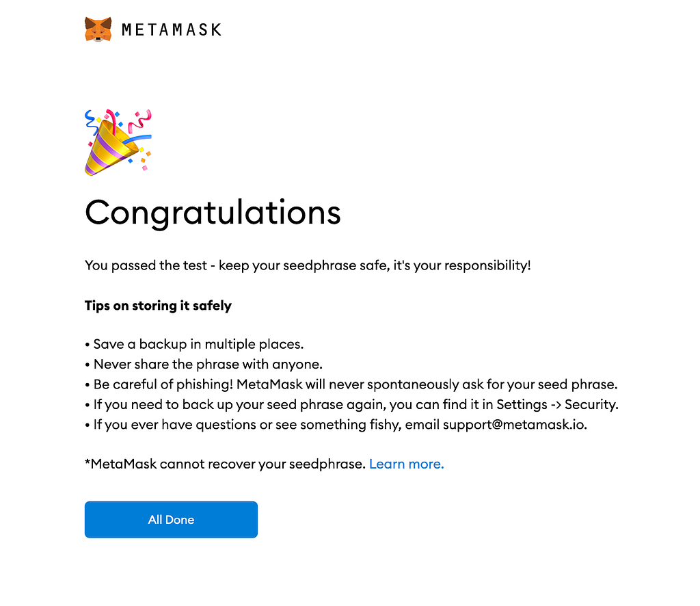This screenshot has height=606, width=700.
Task: Open the Learn more link
Action: tap(406, 464)
